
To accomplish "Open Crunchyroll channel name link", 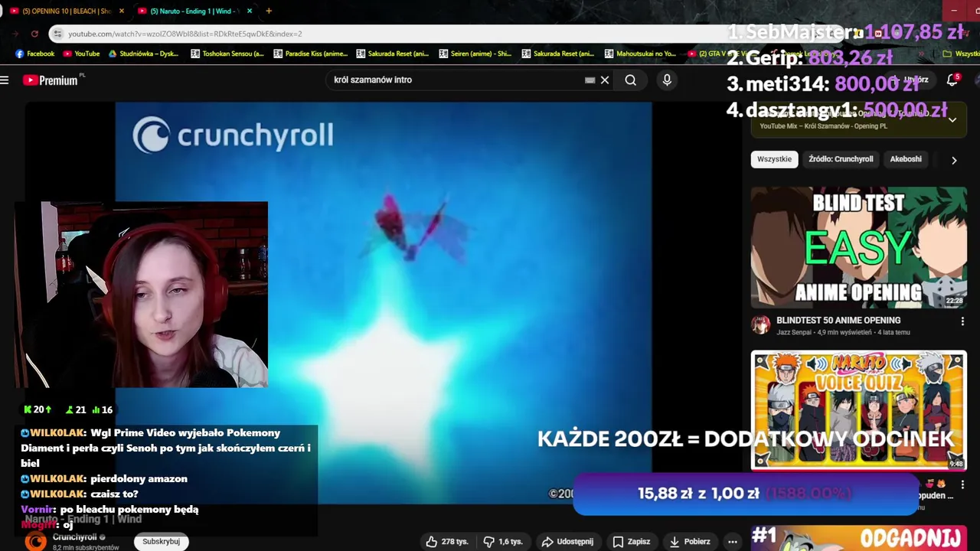I will [x=74, y=537].
